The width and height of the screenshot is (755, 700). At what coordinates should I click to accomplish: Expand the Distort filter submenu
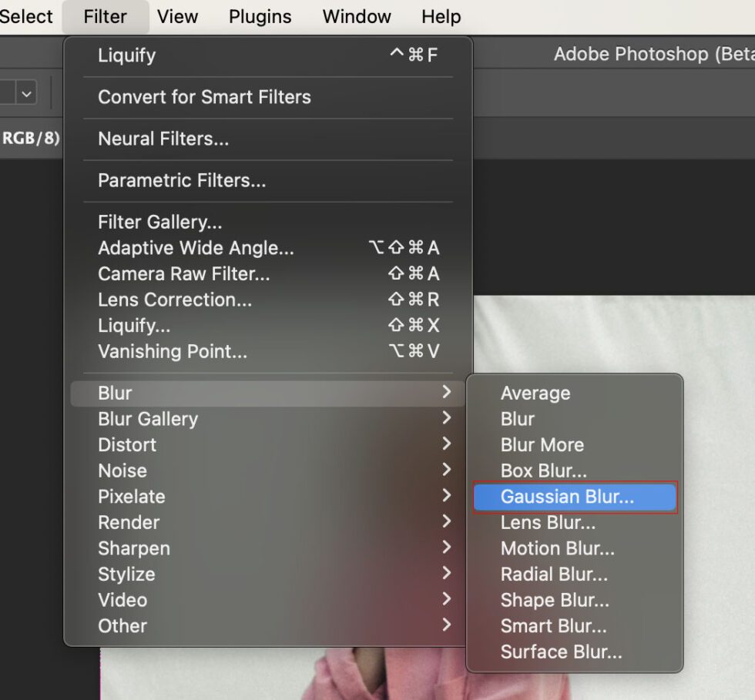pos(126,444)
